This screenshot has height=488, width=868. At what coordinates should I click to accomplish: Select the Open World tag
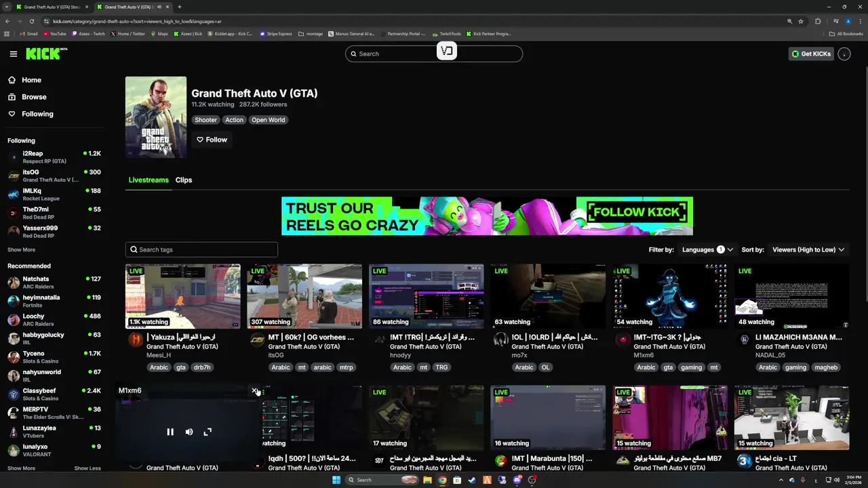pos(268,120)
